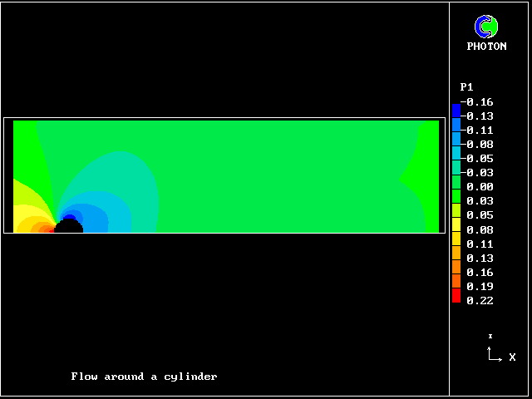Click the X-Y axis orientation indicator
This screenshot has width=532, height=399.
pos(493,353)
